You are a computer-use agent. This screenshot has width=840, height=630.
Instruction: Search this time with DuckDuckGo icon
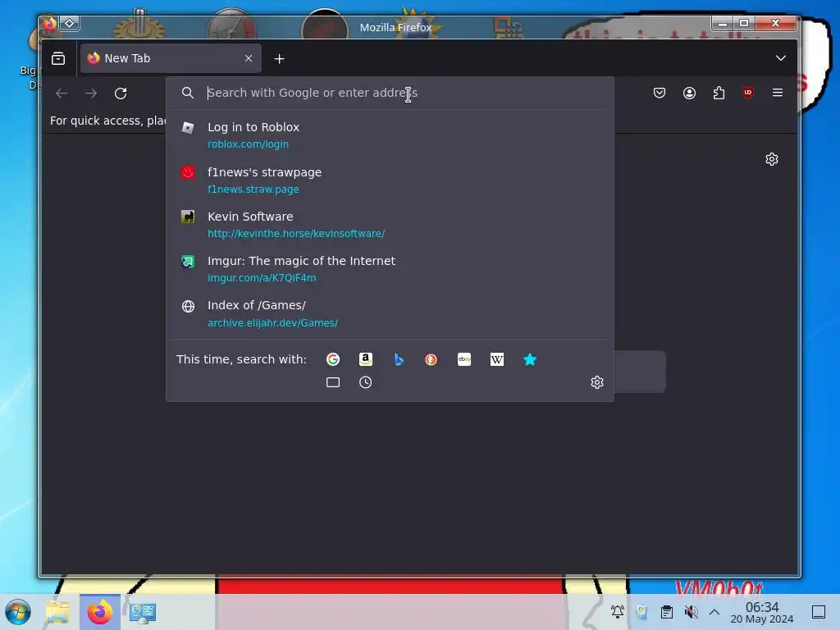point(431,359)
